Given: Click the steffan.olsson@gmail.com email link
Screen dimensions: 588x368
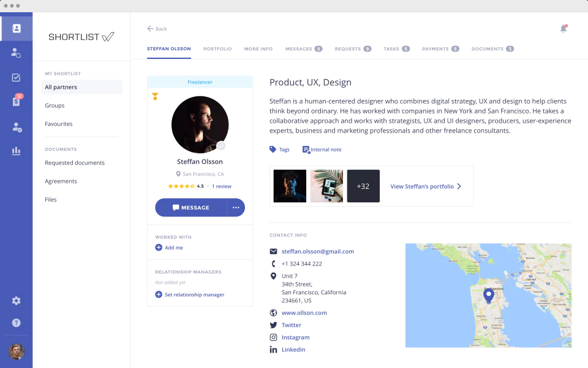Looking at the screenshot, I should (x=318, y=251).
